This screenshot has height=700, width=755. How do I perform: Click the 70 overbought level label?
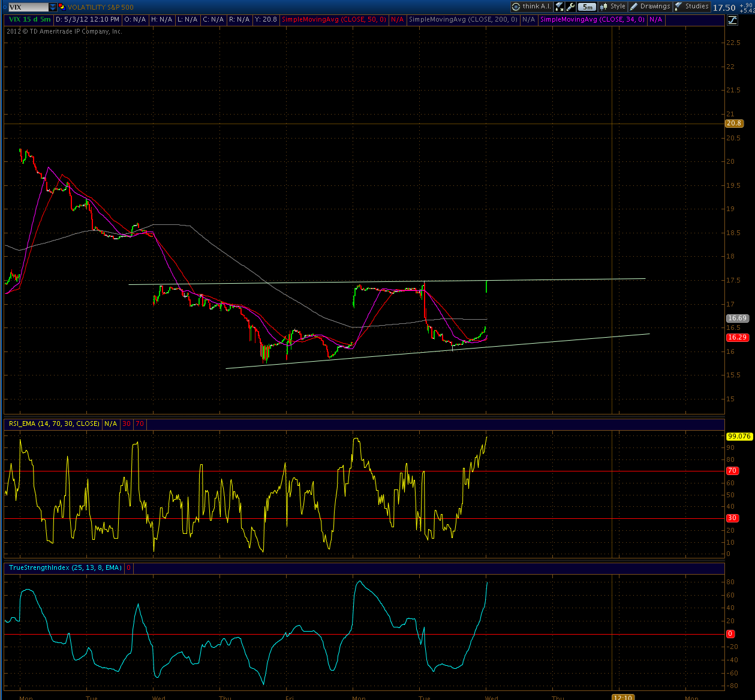pyautogui.click(x=732, y=471)
